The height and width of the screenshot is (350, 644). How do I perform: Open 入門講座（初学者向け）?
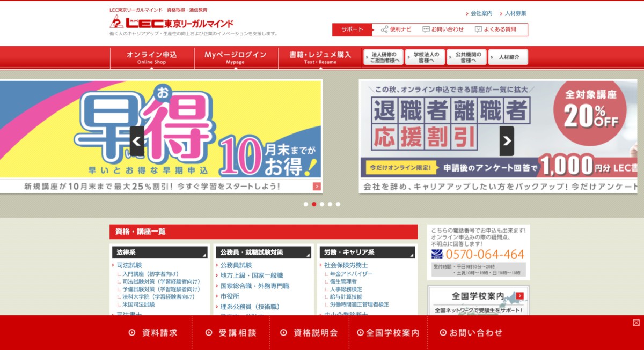tap(150, 274)
